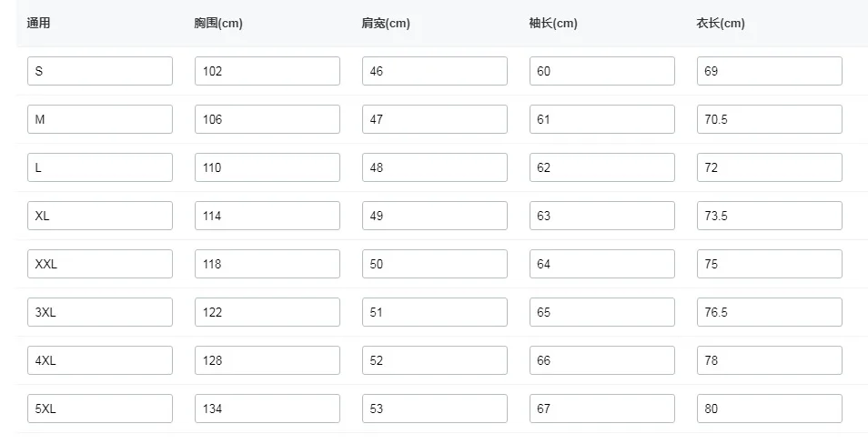
Task: Click sleeve length field showing 61
Action: 602,119
